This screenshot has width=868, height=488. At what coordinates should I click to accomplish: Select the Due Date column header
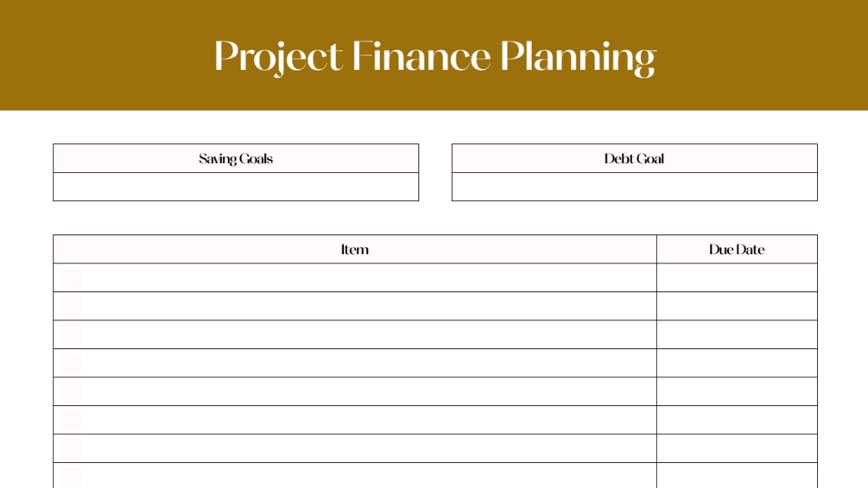pyautogui.click(x=736, y=250)
